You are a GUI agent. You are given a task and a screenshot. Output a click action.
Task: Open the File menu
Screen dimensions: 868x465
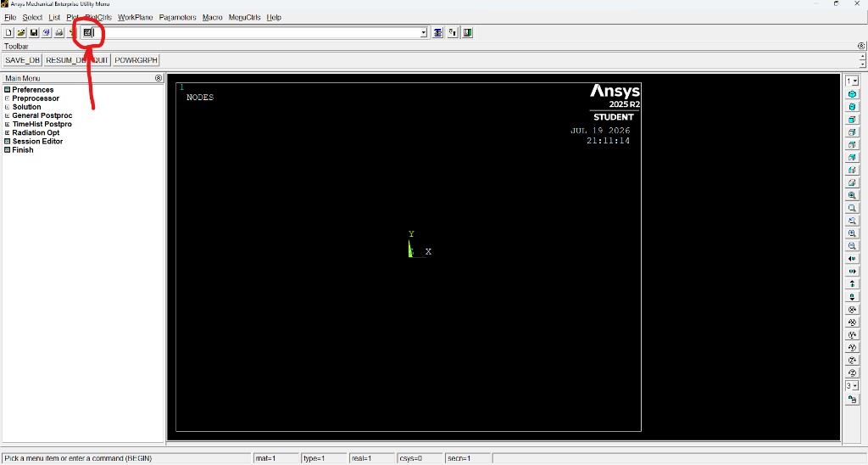10,17
